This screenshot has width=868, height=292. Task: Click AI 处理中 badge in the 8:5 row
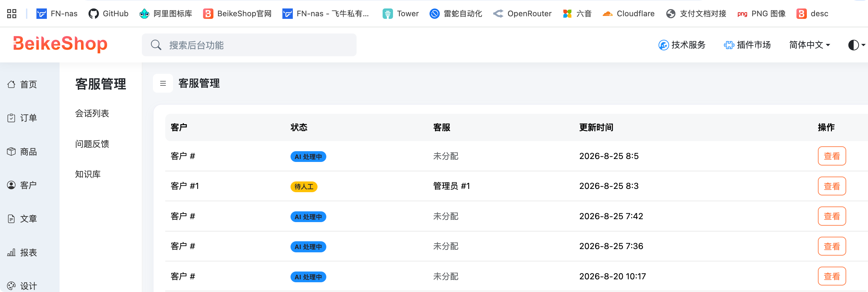tap(308, 157)
